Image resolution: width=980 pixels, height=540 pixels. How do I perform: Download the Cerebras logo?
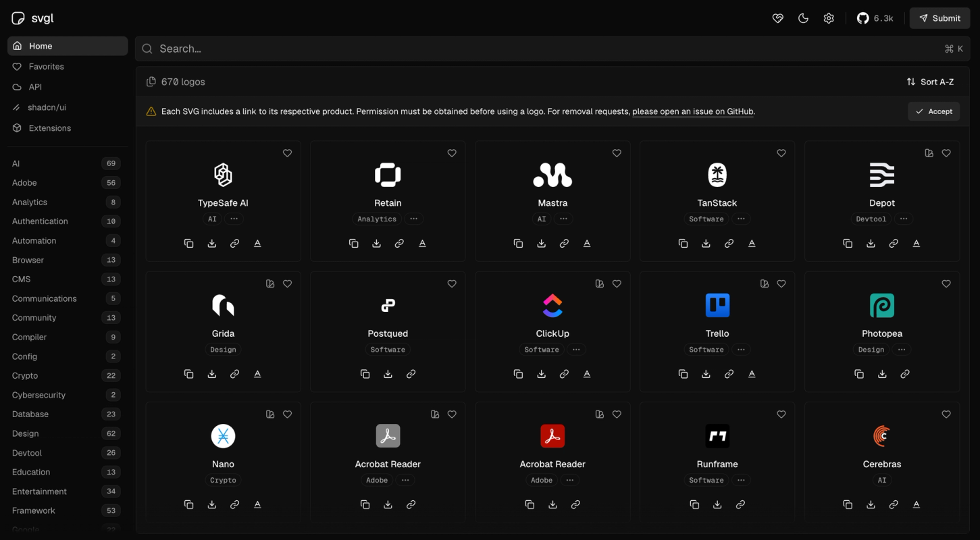pos(871,505)
